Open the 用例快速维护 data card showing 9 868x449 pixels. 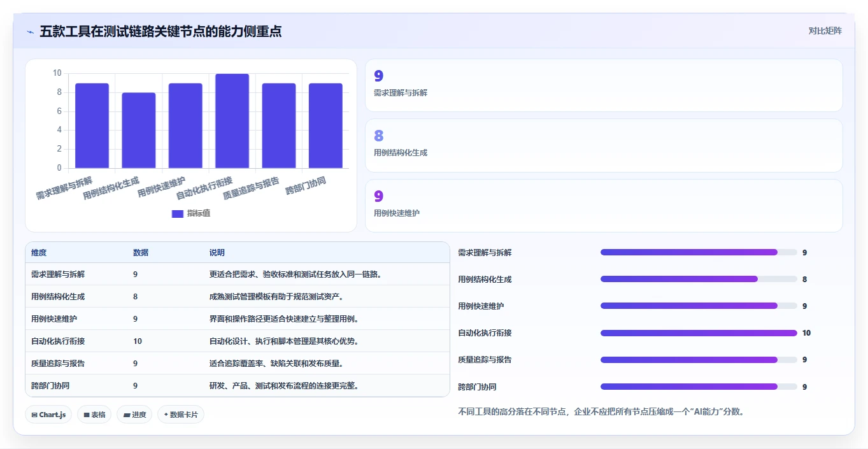point(604,206)
